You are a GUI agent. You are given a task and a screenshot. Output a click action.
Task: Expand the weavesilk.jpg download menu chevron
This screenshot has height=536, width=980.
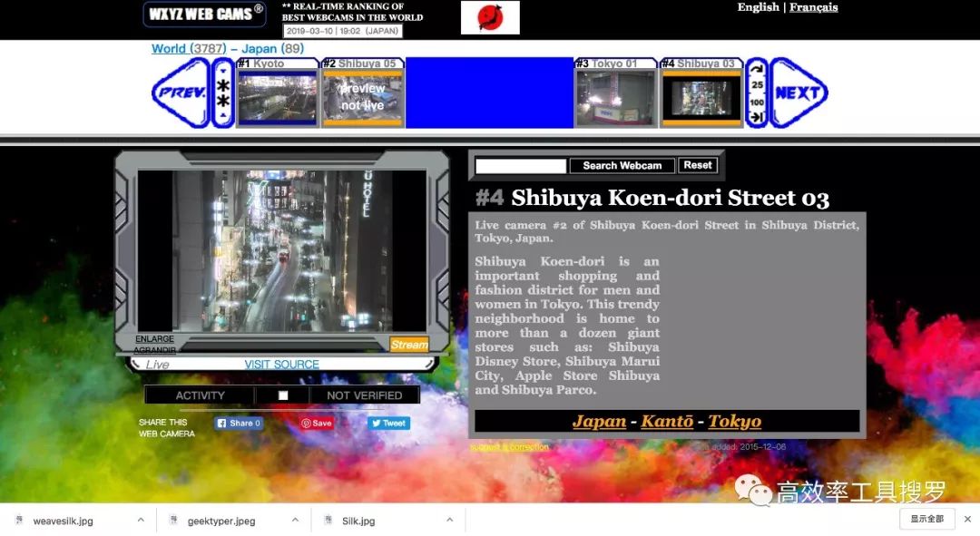point(141,520)
